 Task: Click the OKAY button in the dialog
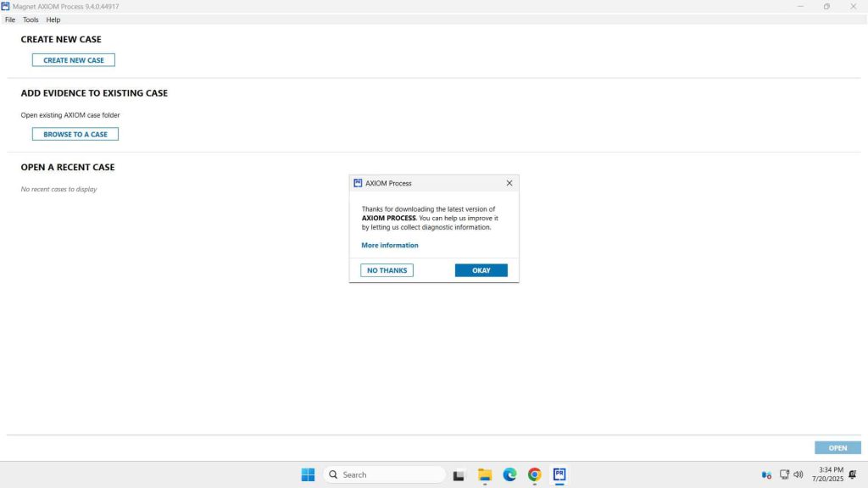click(x=481, y=270)
